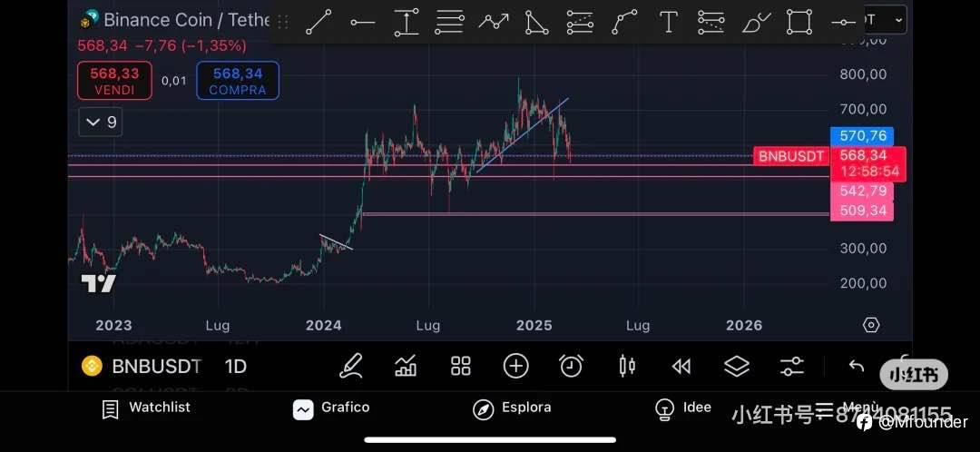Screen dimensions: 980x452
Task: Open the price scale currency dropdown arrow
Action: click(x=898, y=19)
